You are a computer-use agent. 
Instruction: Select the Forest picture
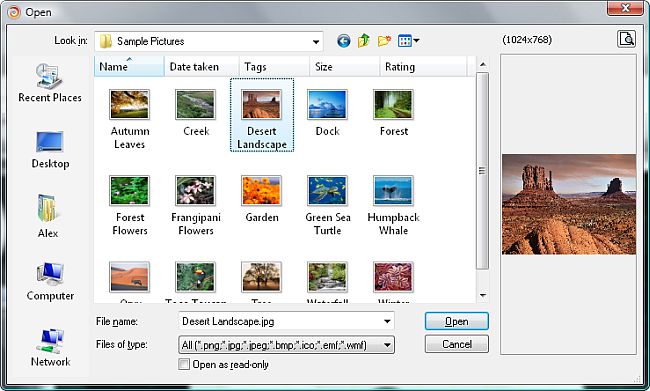(393, 113)
